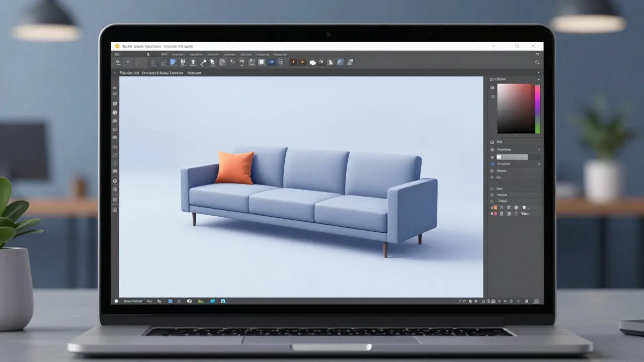Image resolution: width=644 pixels, height=362 pixels.
Task: Open the dropdown arrow above the gray slider
Action: pyautogui.click(x=539, y=149)
